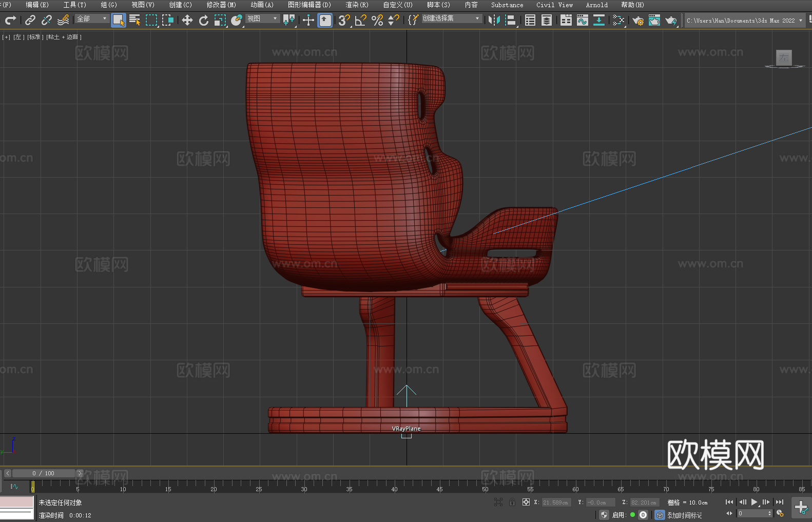
Task: Open the 工具(T) menu
Action: coord(74,5)
